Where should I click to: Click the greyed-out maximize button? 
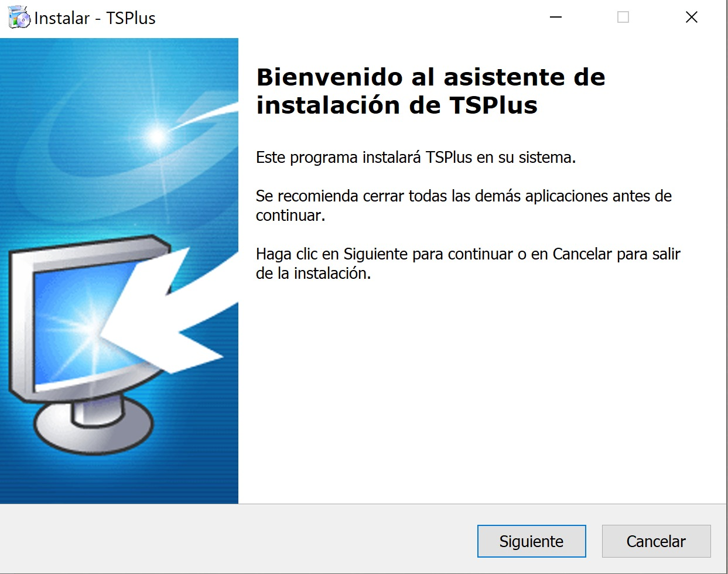623,18
